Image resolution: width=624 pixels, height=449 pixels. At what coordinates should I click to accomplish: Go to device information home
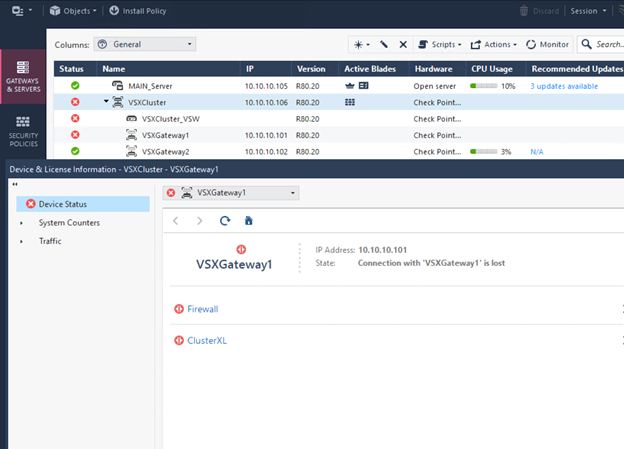tap(249, 221)
